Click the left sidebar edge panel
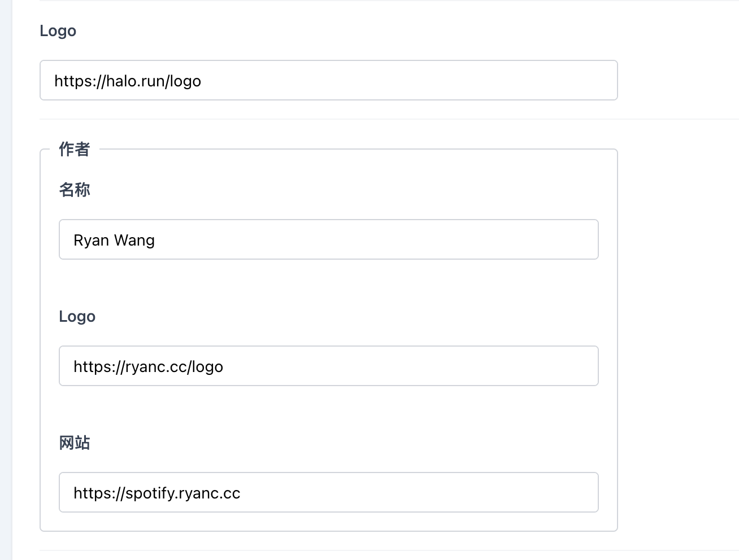This screenshot has height=560, width=739. point(6,280)
